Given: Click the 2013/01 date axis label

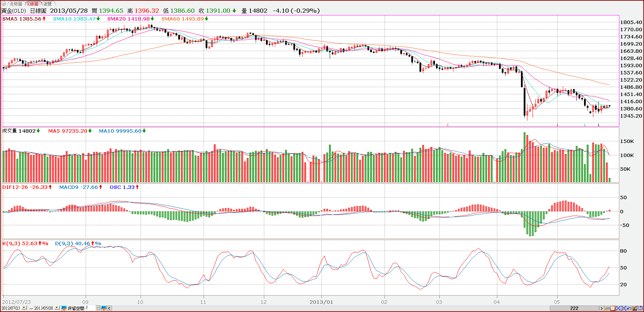Looking at the screenshot, I should tap(321, 302).
